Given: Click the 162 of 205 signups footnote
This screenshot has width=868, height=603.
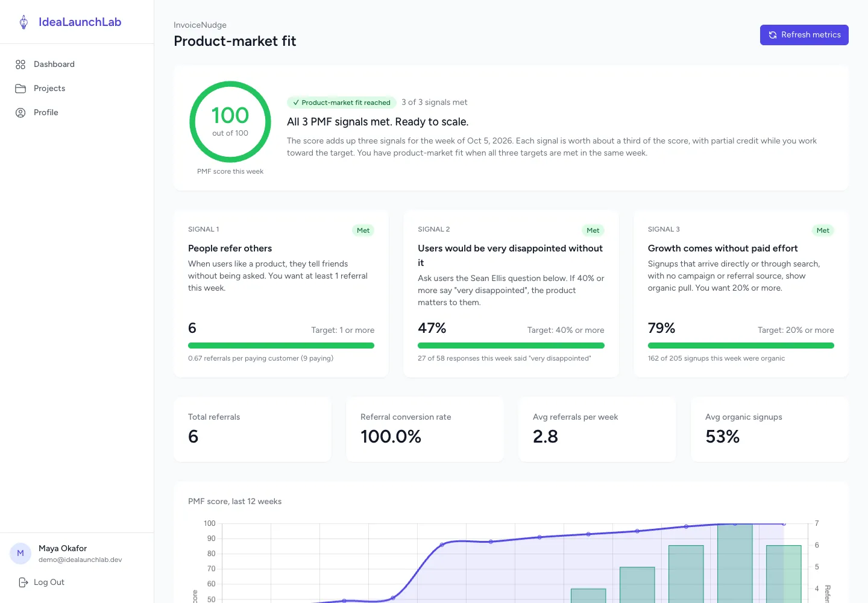Looking at the screenshot, I should (716, 358).
